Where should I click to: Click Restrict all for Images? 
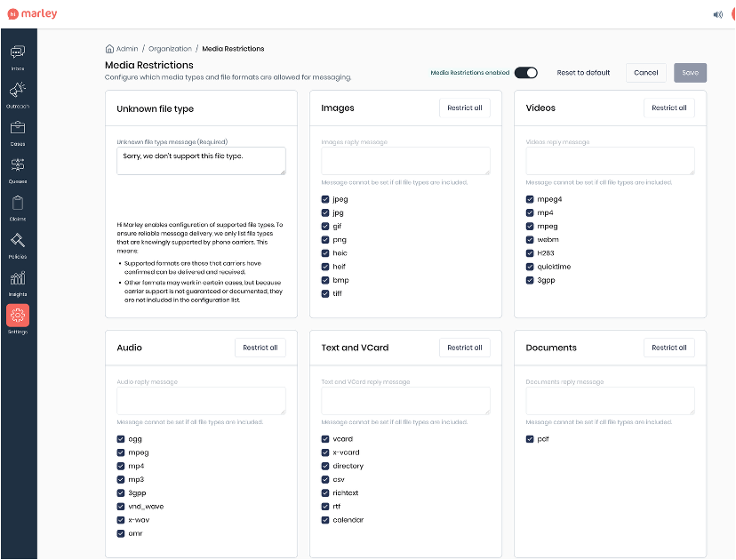465,108
